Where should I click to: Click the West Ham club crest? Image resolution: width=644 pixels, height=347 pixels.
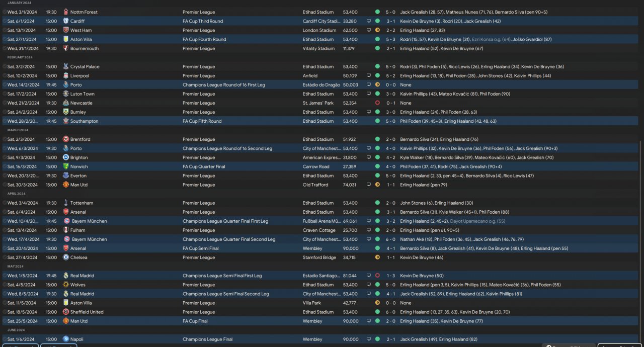(x=66, y=30)
